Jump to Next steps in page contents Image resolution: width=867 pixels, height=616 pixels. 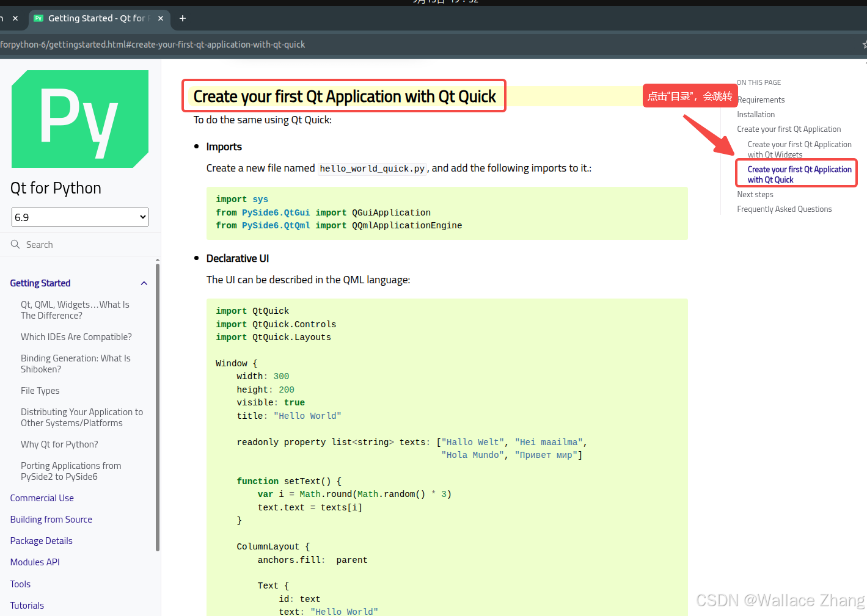(x=755, y=194)
